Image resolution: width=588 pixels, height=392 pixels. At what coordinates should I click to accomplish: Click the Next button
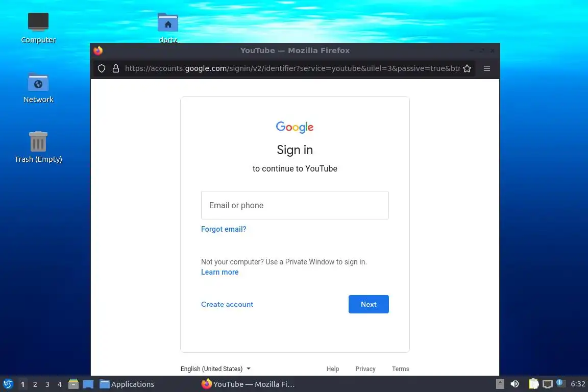coord(369,304)
